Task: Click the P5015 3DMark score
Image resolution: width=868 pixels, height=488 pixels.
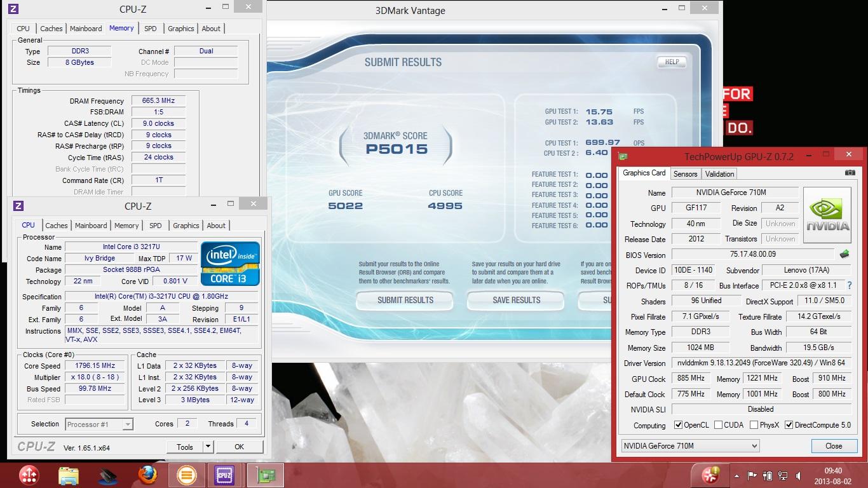Action: pyautogui.click(x=396, y=149)
